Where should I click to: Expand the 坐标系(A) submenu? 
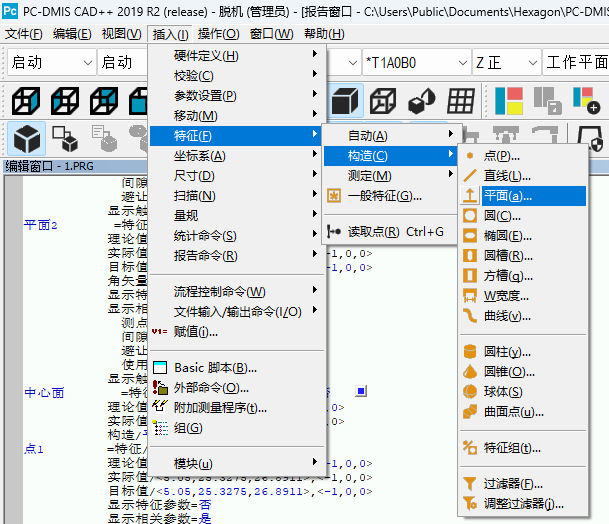tap(237, 156)
